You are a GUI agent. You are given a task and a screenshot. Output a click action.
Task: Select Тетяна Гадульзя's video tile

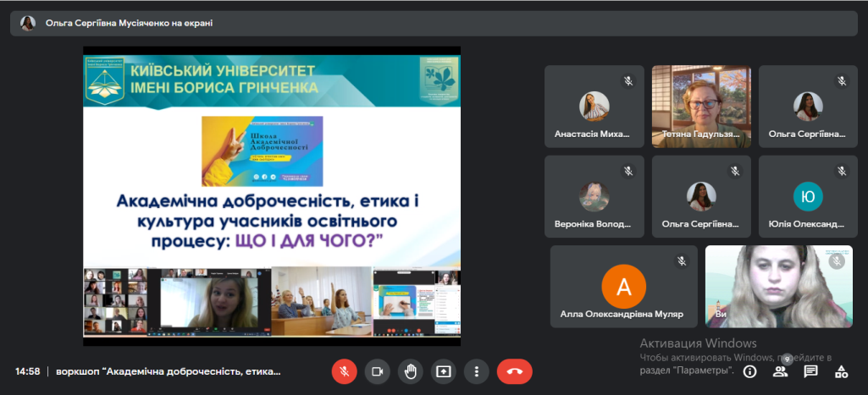(x=701, y=106)
